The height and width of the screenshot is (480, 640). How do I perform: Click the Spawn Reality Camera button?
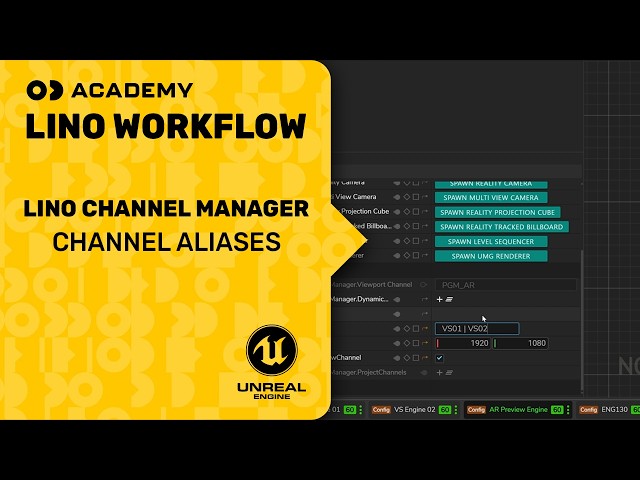pyautogui.click(x=491, y=184)
